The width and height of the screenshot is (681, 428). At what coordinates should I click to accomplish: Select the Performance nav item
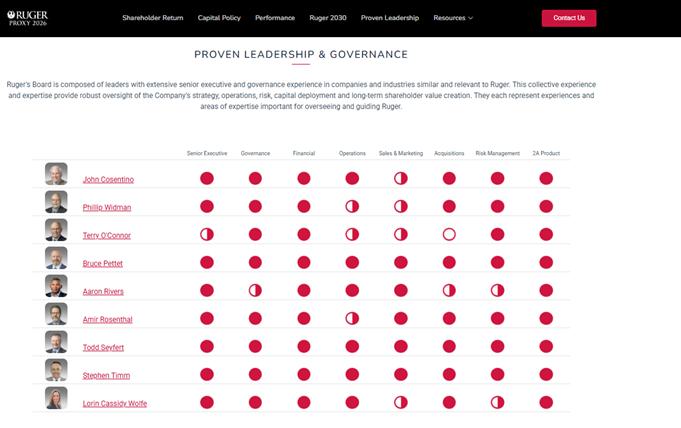(x=275, y=18)
